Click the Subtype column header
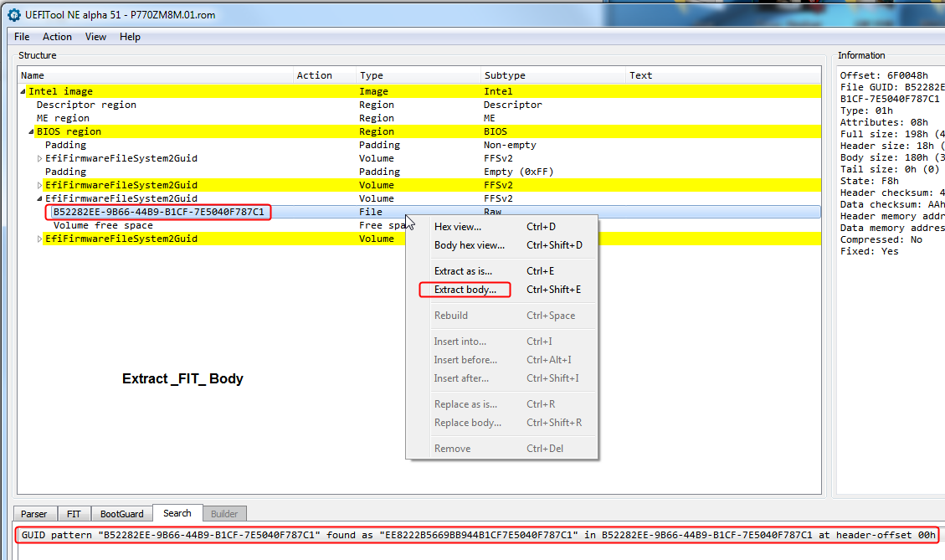The height and width of the screenshot is (560, 945). click(x=553, y=75)
